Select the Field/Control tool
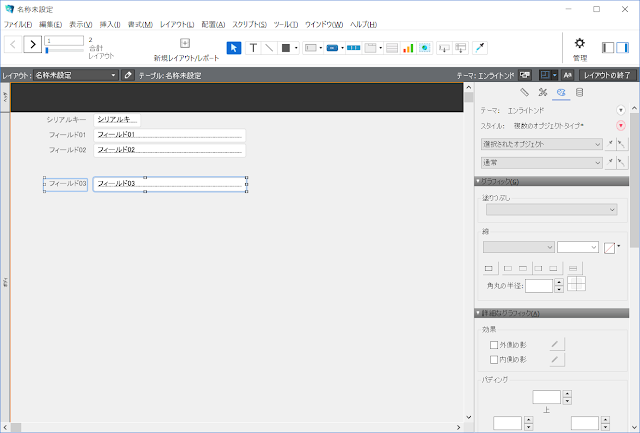Viewport: 640px width, 433px height. 311,48
